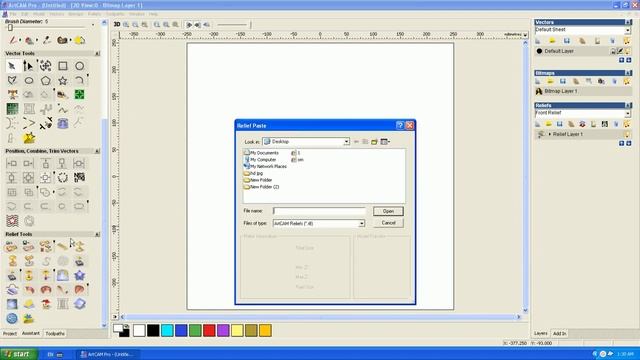Select the Transform Vectors tool
640x360 pixels.
click(x=45, y=66)
